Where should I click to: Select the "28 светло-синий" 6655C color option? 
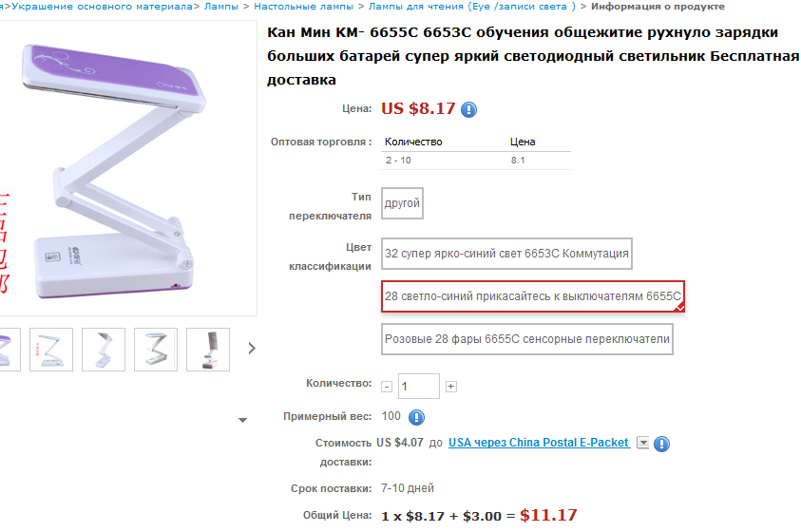(533, 296)
